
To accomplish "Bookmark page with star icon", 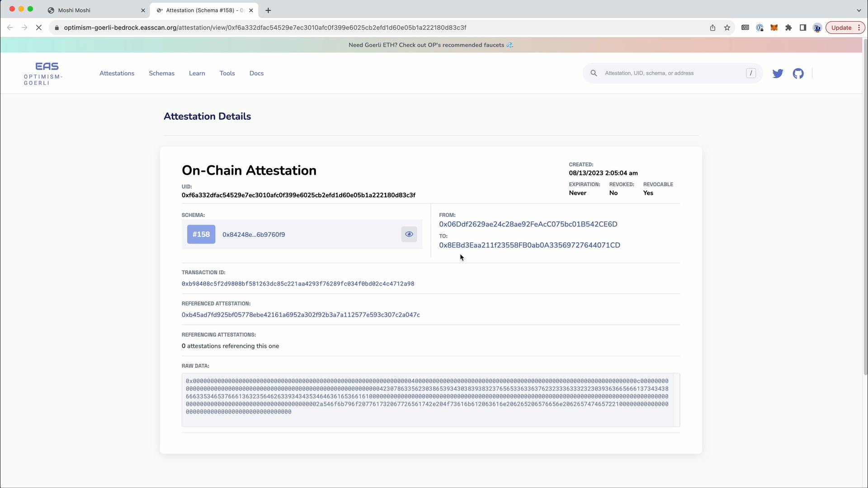I will click(727, 28).
